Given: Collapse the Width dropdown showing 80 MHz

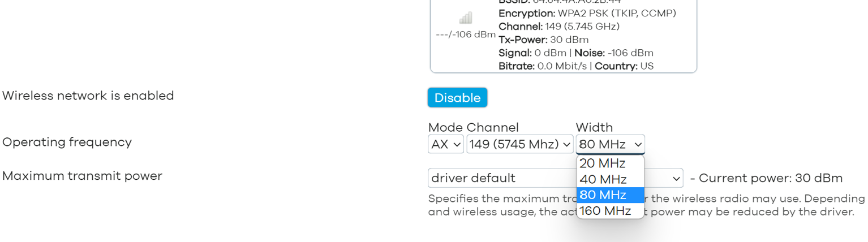Looking at the screenshot, I should coord(610,144).
